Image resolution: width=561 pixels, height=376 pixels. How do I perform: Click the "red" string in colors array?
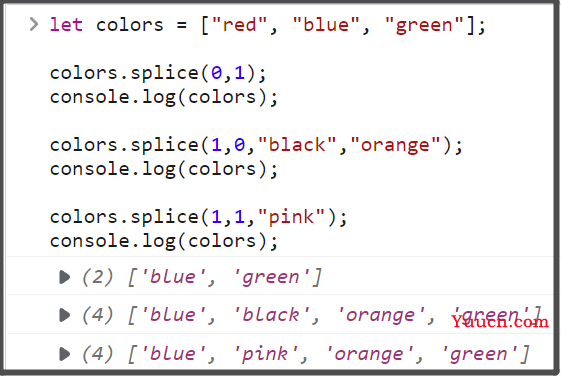(239, 25)
